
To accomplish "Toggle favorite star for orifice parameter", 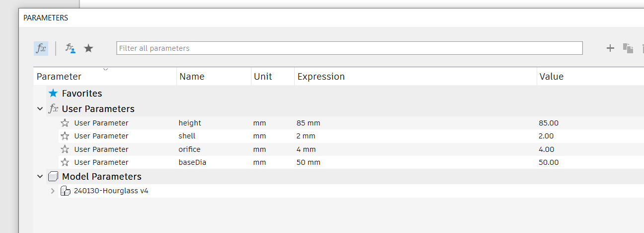I will coord(65,149).
